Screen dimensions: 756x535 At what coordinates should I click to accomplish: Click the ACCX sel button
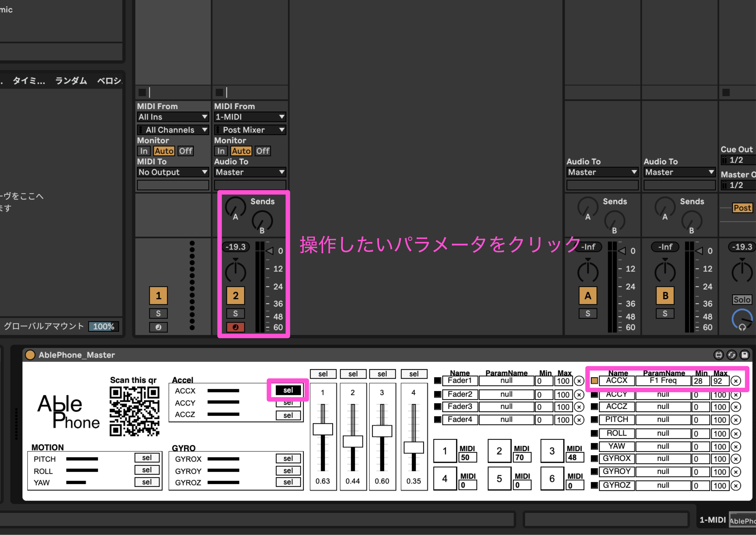tap(288, 390)
